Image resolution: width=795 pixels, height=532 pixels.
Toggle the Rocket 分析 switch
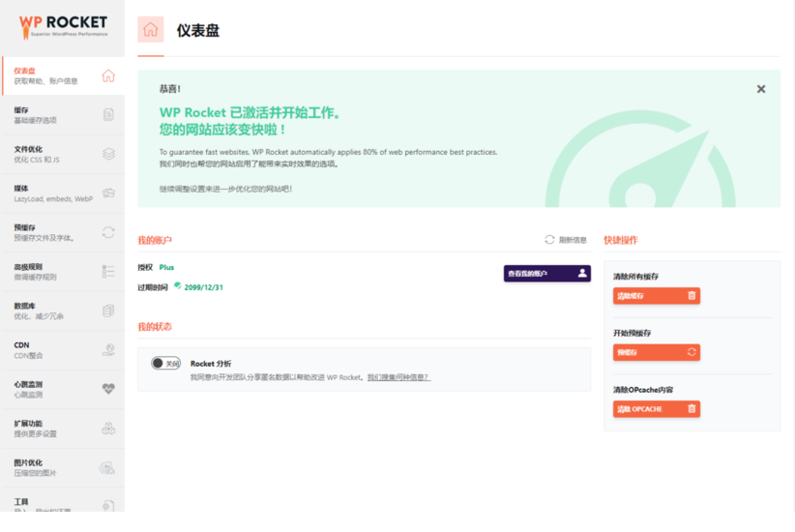click(x=165, y=363)
